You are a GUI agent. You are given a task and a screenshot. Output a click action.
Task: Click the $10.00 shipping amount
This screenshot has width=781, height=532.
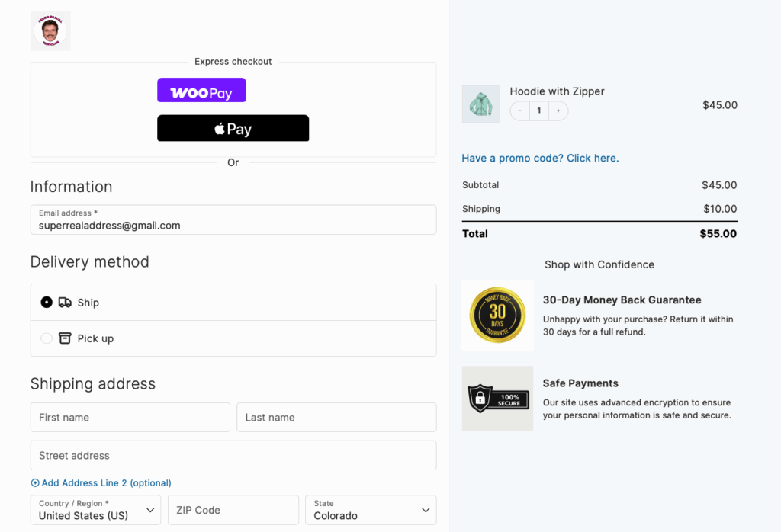click(x=720, y=209)
